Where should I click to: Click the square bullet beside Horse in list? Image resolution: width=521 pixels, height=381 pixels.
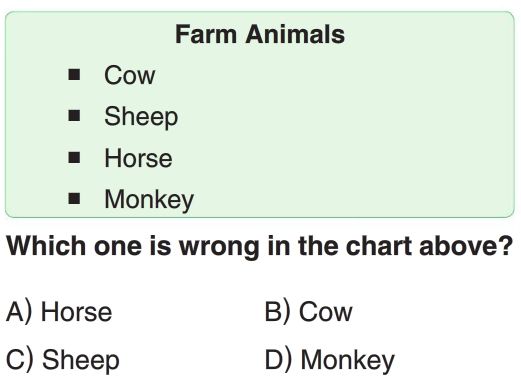74,157
